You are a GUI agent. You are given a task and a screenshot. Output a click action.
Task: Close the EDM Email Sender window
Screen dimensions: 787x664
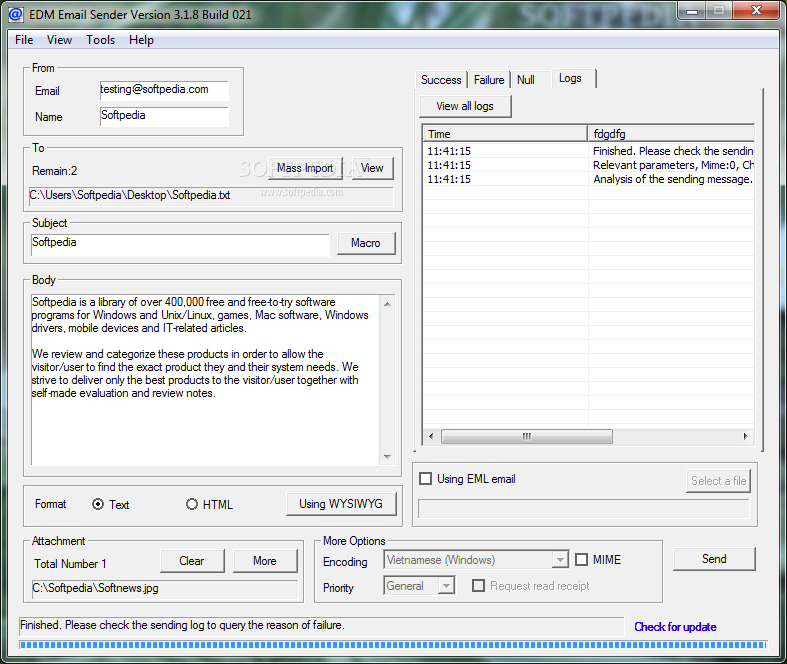click(756, 11)
